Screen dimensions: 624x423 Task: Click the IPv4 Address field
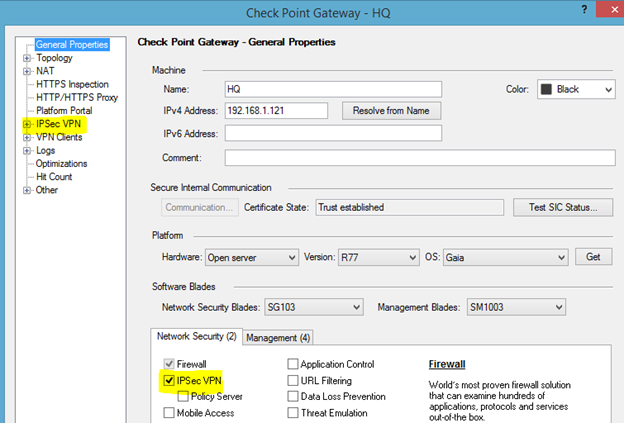click(276, 111)
